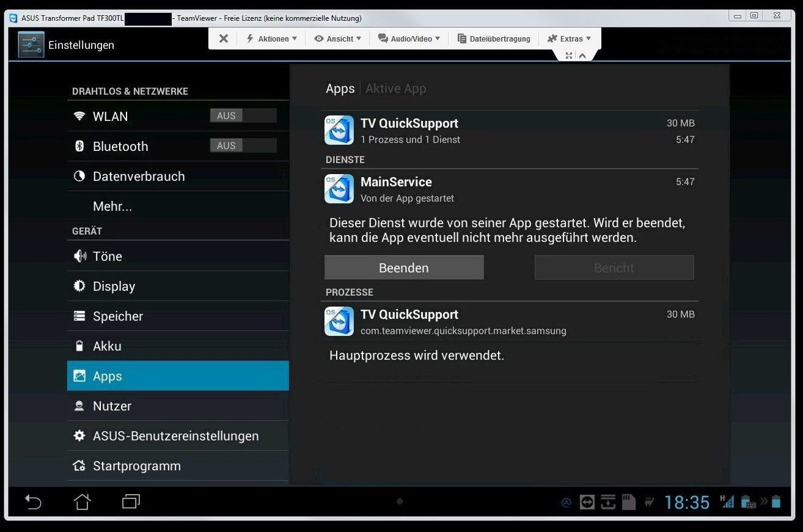Image resolution: width=803 pixels, height=532 pixels.
Task: Tap the 18:35 clock in the status bar
Action: tap(687, 502)
